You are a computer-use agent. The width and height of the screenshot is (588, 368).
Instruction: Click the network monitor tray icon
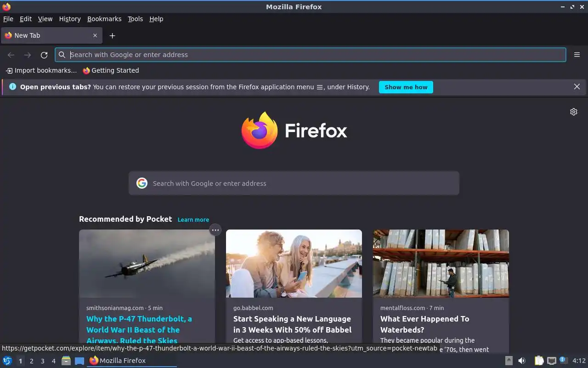pyautogui.click(x=552, y=361)
